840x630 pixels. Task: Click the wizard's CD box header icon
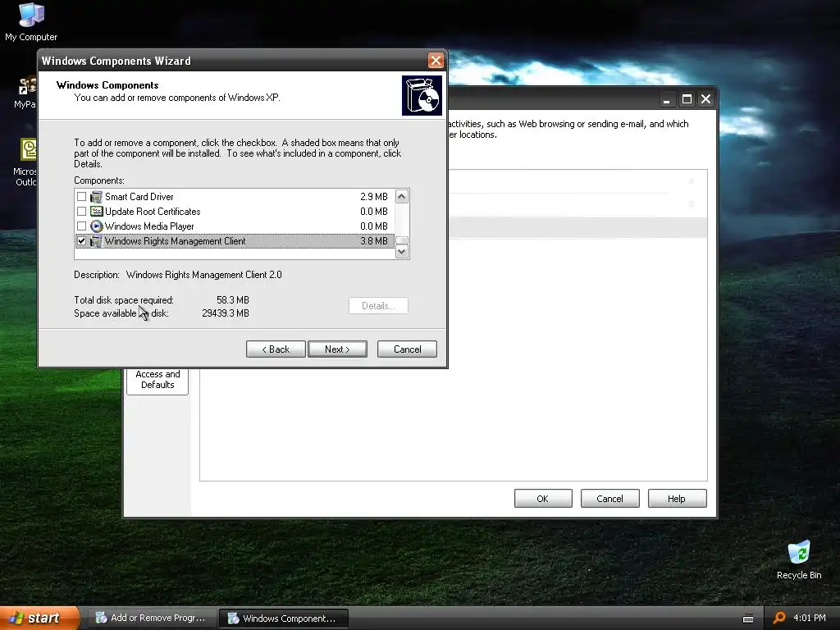[x=422, y=95]
